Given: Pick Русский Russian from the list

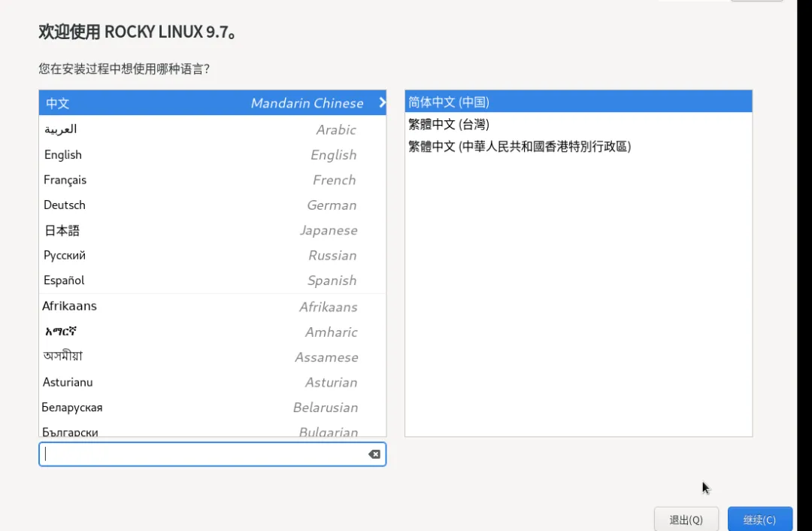Looking at the screenshot, I should (x=212, y=255).
